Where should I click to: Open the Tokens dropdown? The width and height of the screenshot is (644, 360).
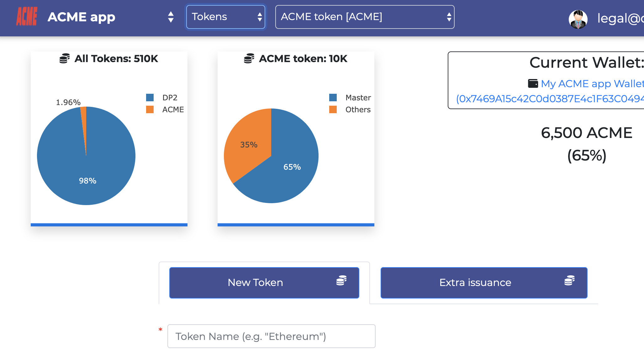(x=225, y=17)
